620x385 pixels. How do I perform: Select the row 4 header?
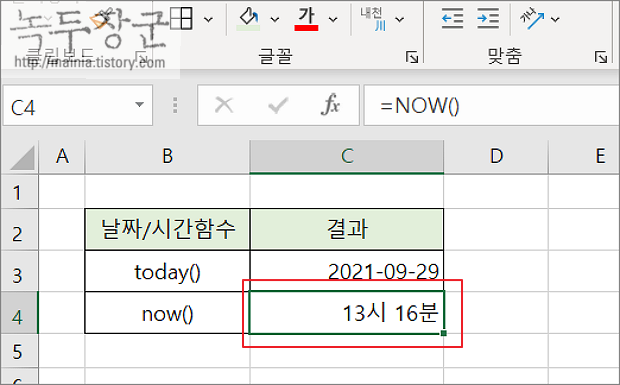pyautogui.click(x=19, y=313)
